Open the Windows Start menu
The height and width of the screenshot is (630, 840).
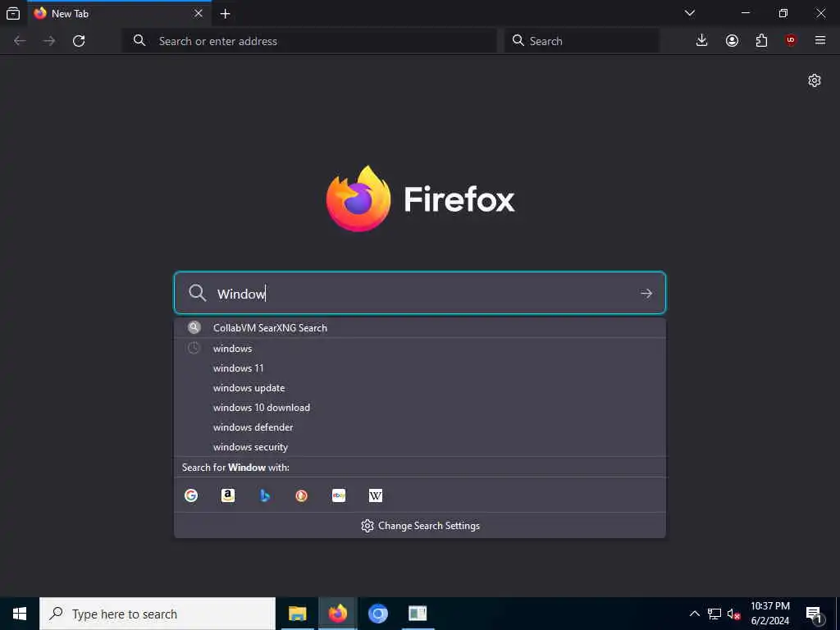click(20, 614)
